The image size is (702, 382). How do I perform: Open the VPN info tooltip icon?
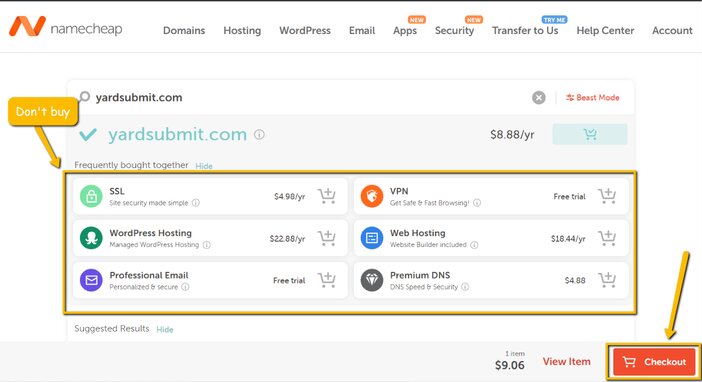point(477,203)
